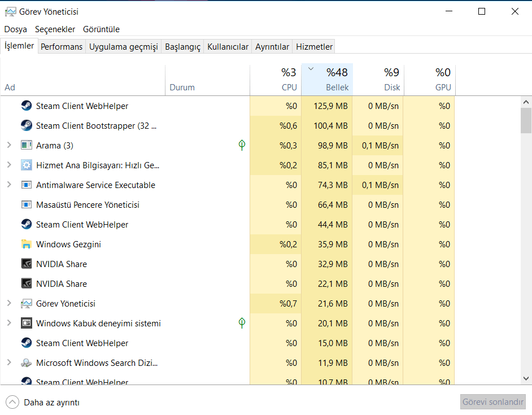Sort processes by the Bellek column
This screenshot has width=532, height=415.
tap(337, 87)
